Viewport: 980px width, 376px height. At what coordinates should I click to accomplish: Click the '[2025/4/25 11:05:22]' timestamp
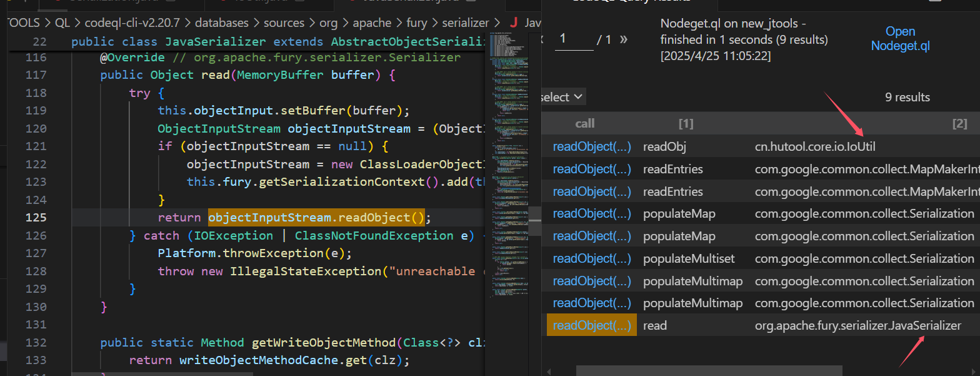coord(716,56)
